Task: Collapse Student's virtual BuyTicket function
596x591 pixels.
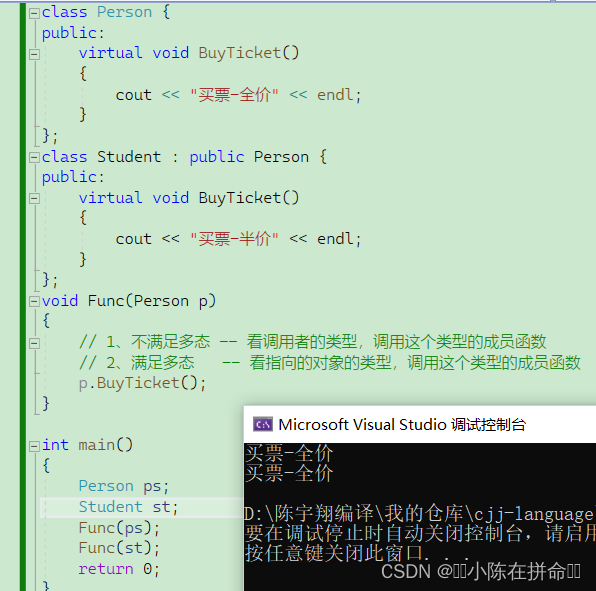Action: [x=34, y=198]
